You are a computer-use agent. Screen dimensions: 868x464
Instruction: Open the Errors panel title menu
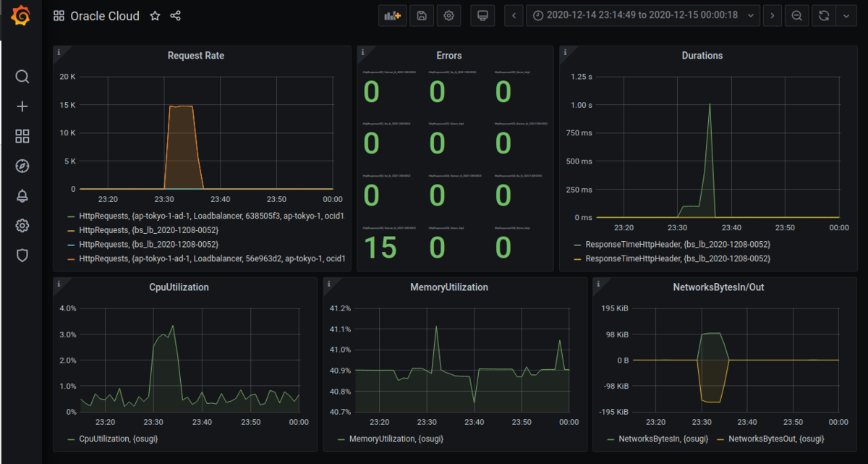pos(449,56)
